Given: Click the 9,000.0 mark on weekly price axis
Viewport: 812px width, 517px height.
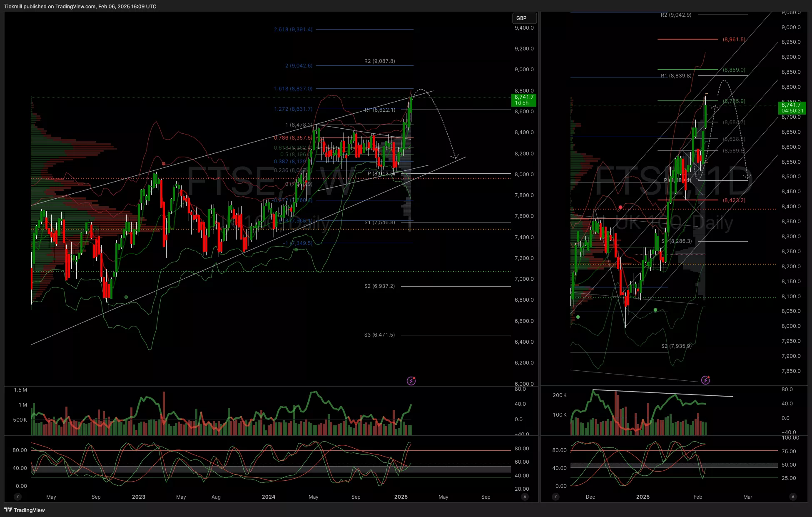Looking at the screenshot, I should pyautogui.click(x=524, y=70).
